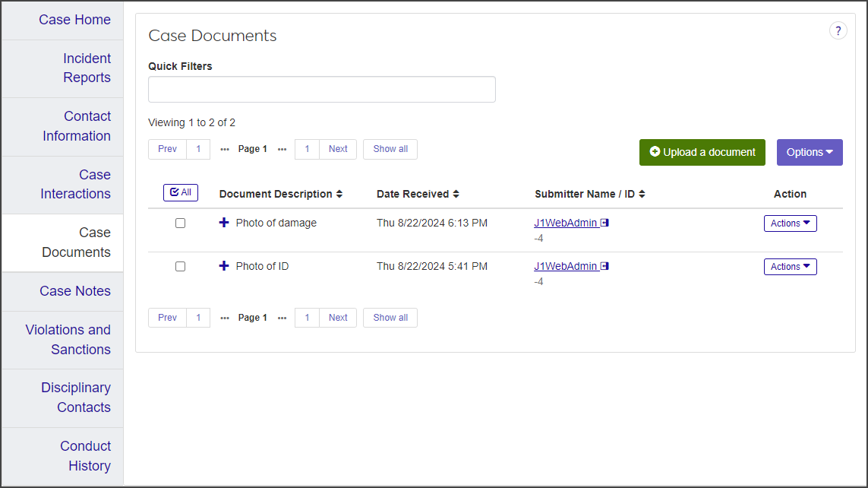The width and height of the screenshot is (868, 488).
Task: Click the Upload a document button
Action: click(x=702, y=152)
